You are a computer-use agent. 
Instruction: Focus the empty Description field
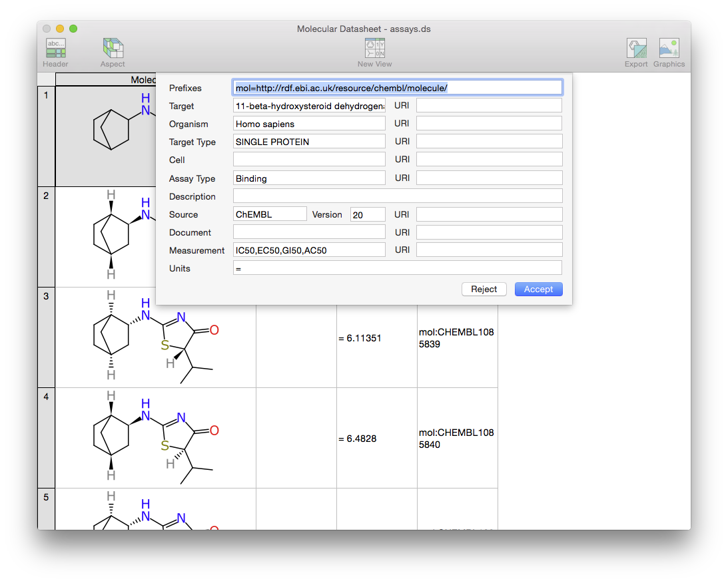[x=397, y=196]
